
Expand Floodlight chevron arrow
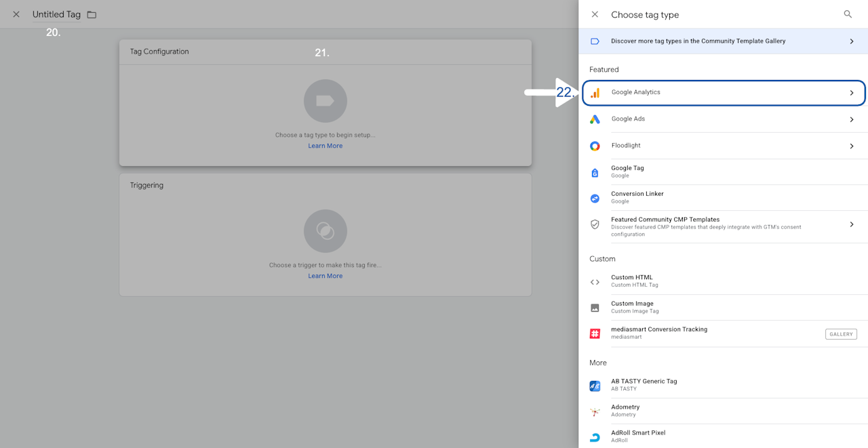pyautogui.click(x=852, y=146)
